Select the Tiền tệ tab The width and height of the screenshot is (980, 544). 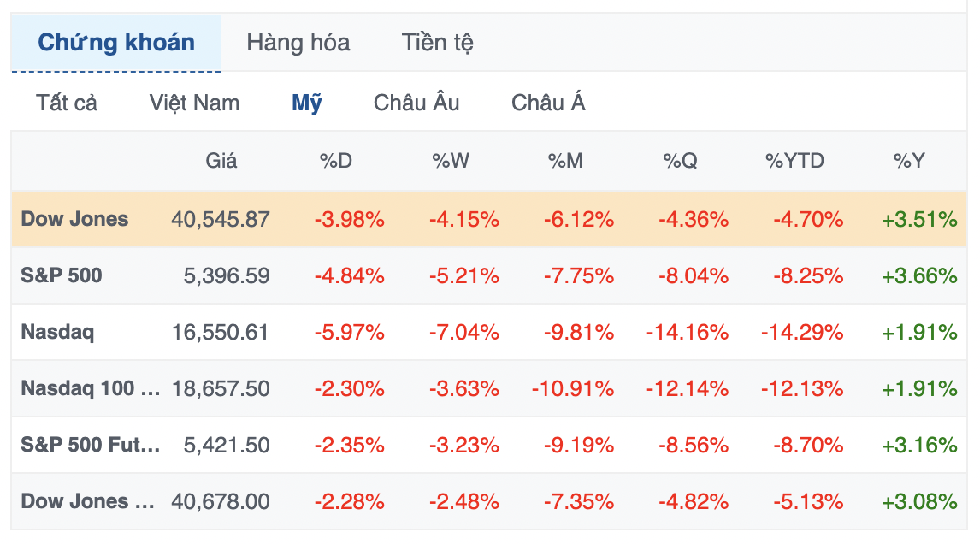click(x=437, y=43)
